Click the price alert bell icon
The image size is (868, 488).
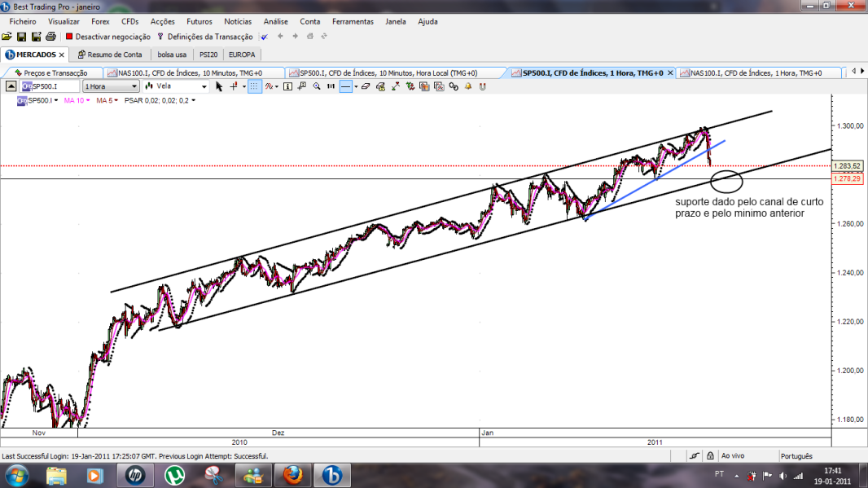click(468, 86)
